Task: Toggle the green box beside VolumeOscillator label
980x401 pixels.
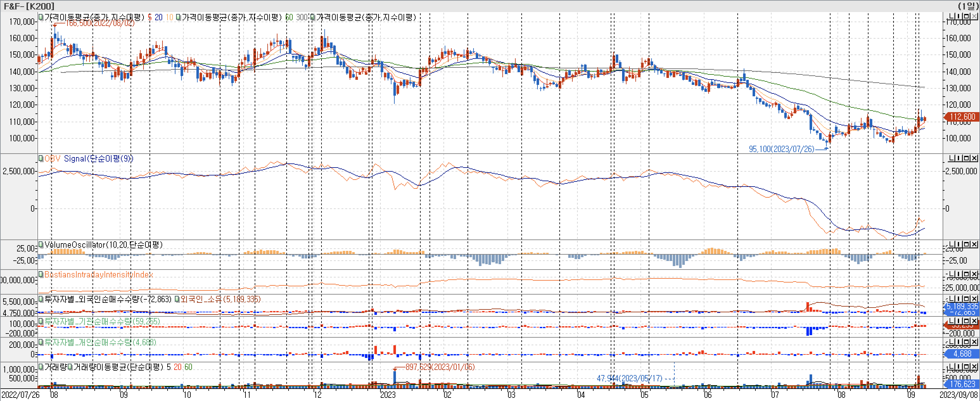Action: click(41, 244)
